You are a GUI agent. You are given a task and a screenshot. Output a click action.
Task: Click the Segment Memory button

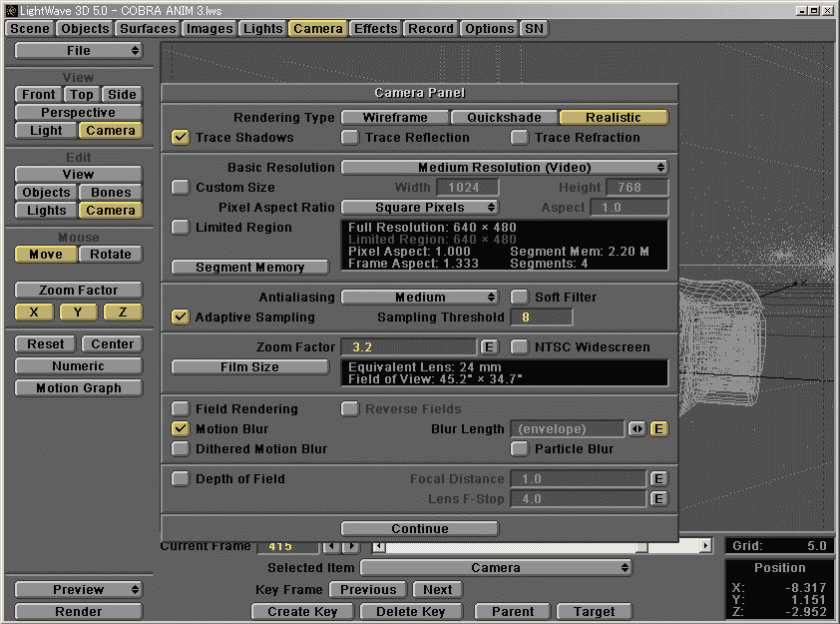[250, 268]
